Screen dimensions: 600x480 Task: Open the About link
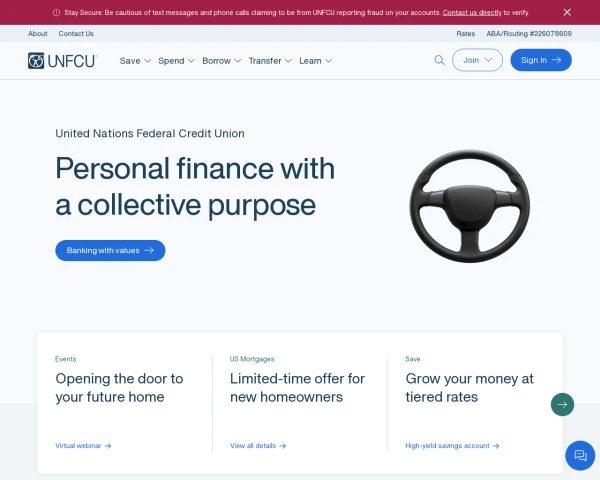(x=38, y=34)
